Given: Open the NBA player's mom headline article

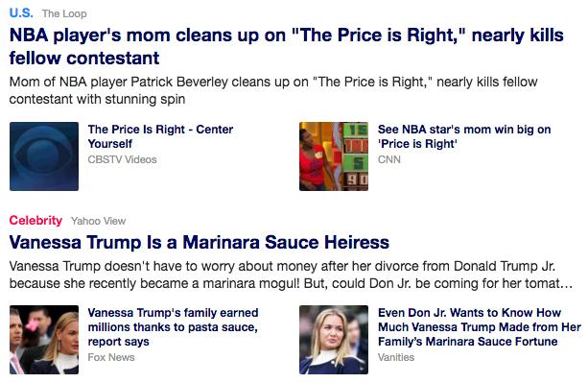Looking at the screenshot, I should (287, 46).
